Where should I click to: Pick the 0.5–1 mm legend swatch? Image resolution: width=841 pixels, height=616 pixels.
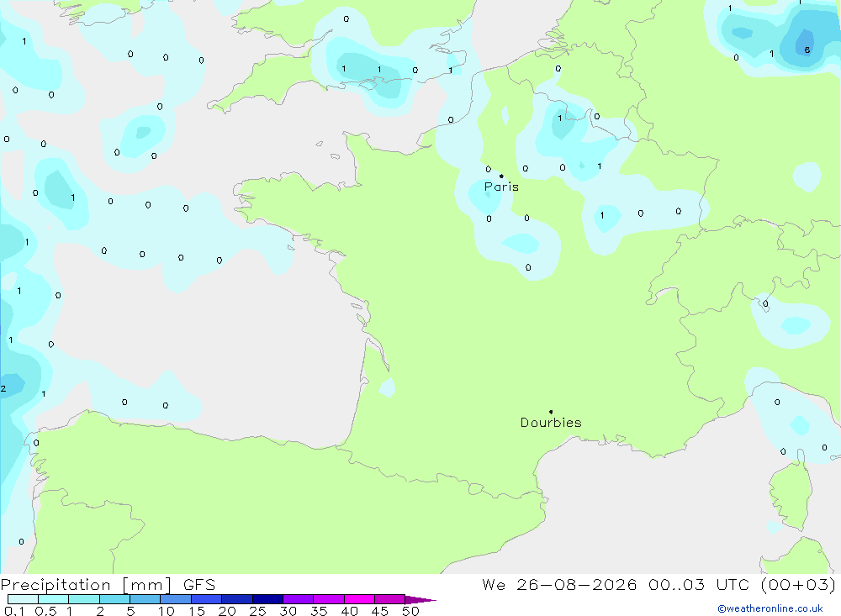(x=53, y=599)
